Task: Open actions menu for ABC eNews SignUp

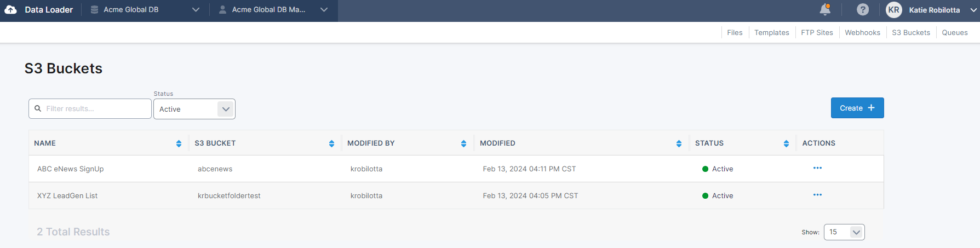Action: coord(817,168)
